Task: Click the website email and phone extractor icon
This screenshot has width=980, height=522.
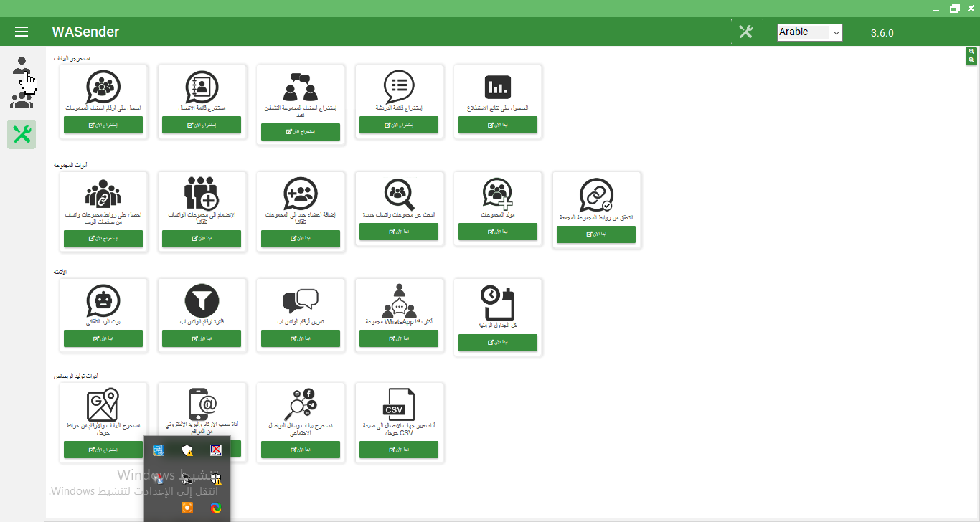Action: (x=202, y=405)
